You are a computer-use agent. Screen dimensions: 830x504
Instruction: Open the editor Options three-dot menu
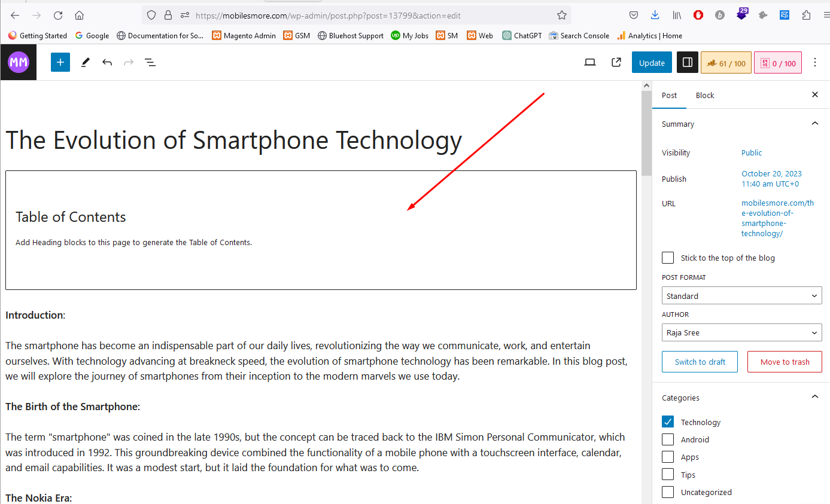pyautogui.click(x=815, y=62)
